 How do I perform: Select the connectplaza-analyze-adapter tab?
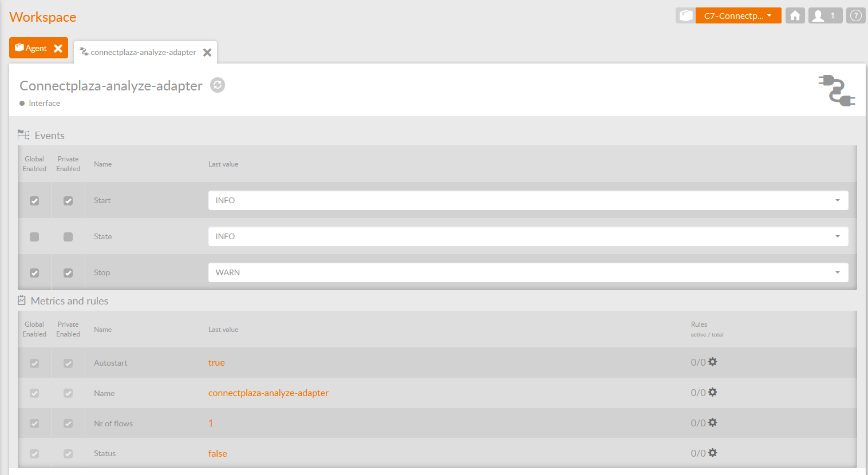pos(143,53)
